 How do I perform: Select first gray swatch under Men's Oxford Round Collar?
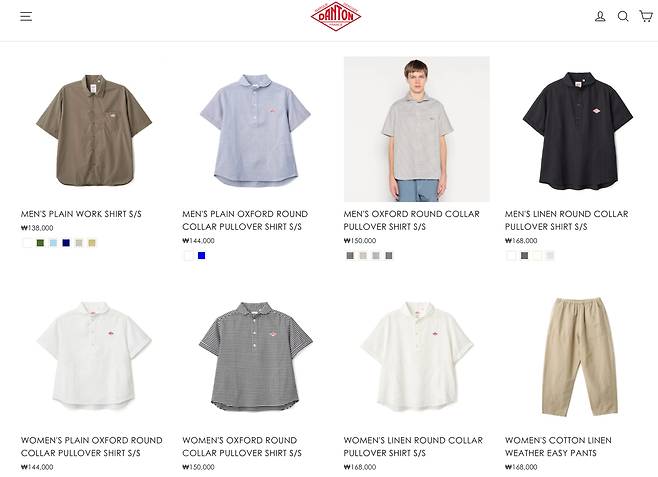click(350, 255)
